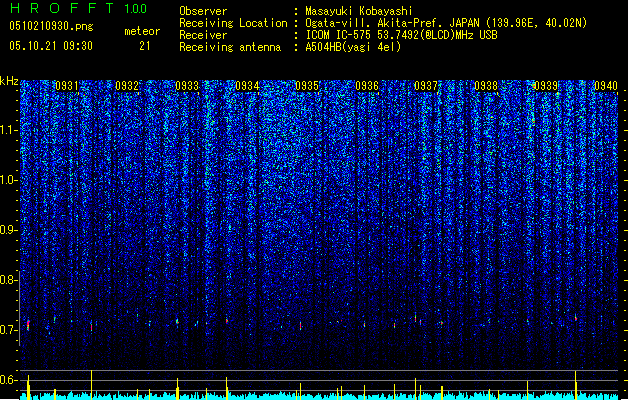Click the ICOM IC-575 receiver text
629x400 pixels.
point(401,35)
